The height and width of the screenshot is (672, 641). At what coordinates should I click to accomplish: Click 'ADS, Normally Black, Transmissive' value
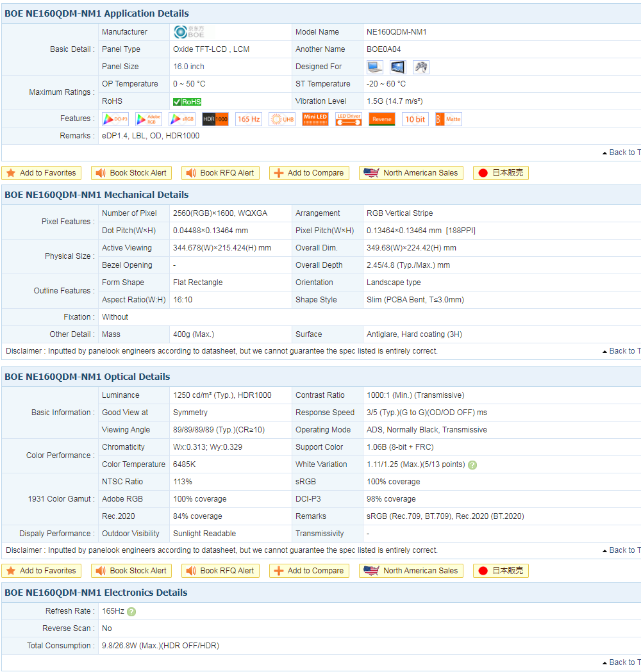click(x=427, y=430)
